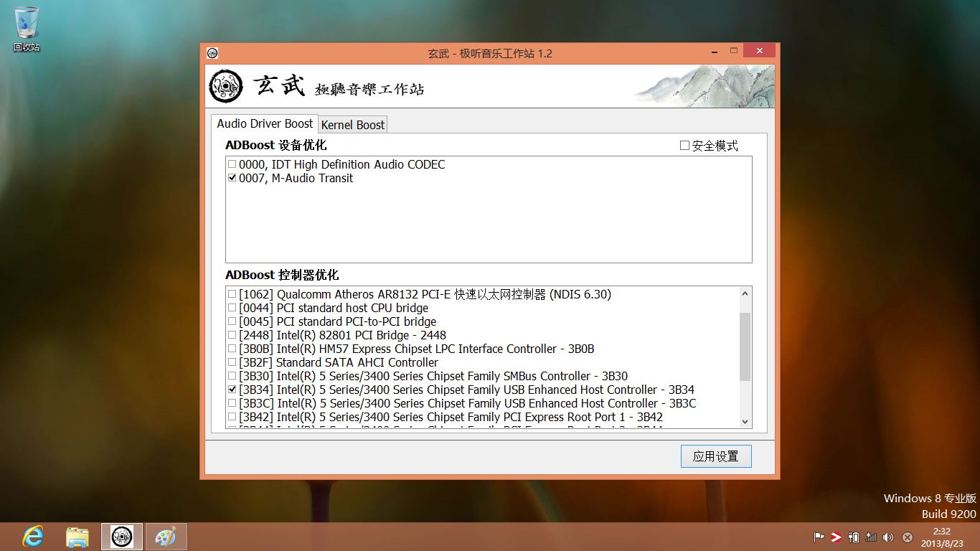The image size is (980, 551).
Task: Open the clock and date display
Action: (x=941, y=537)
